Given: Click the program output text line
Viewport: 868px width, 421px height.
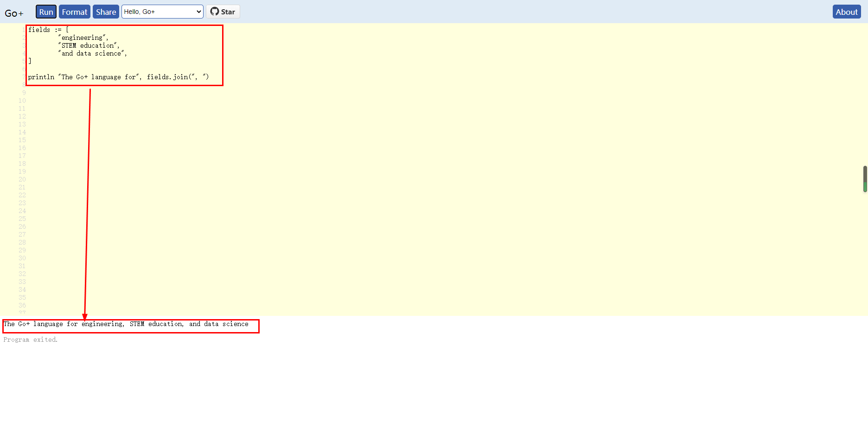Looking at the screenshot, I should click(126, 324).
